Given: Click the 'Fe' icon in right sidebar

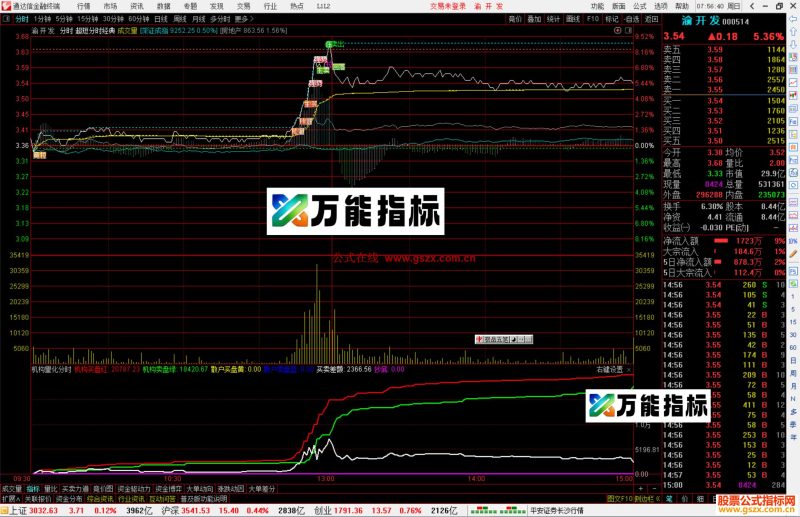Looking at the screenshot, I should [793, 121].
